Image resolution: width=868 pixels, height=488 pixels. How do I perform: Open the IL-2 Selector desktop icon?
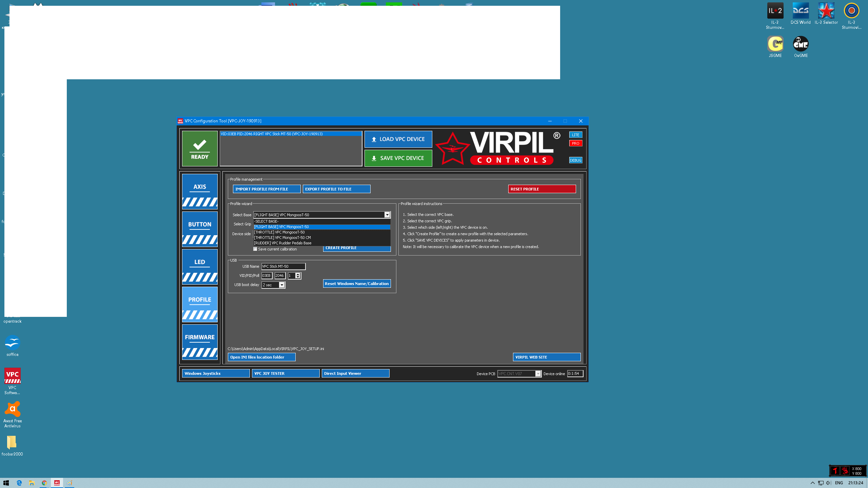click(826, 14)
